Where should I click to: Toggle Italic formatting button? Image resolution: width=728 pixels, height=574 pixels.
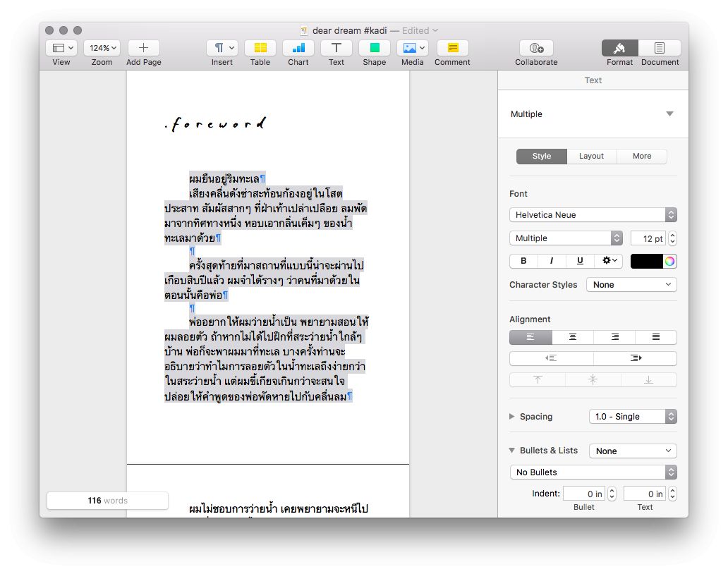552,261
